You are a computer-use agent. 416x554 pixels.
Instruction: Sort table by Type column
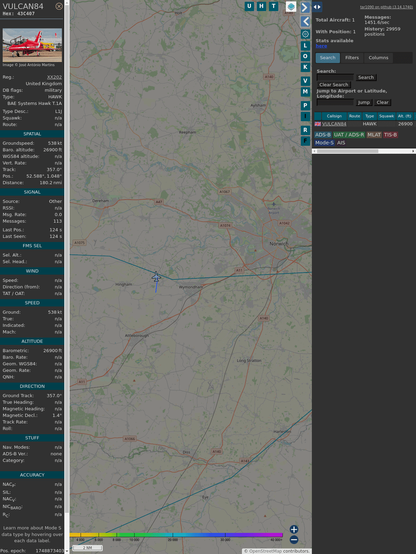pyautogui.click(x=369, y=116)
